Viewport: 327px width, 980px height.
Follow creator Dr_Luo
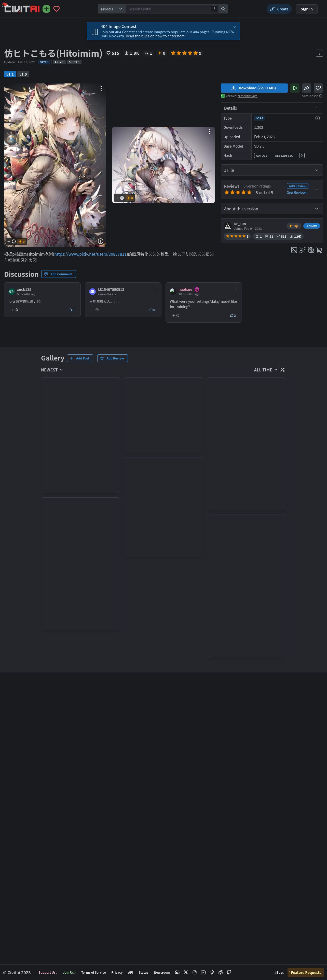pyautogui.click(x=311, y=226)
